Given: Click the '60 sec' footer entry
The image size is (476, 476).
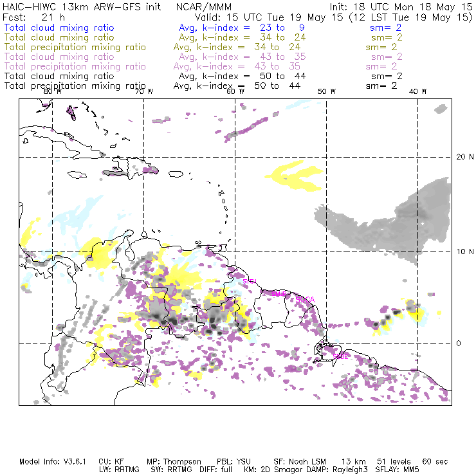Looking at the screenshot, I should coord(435,462).
